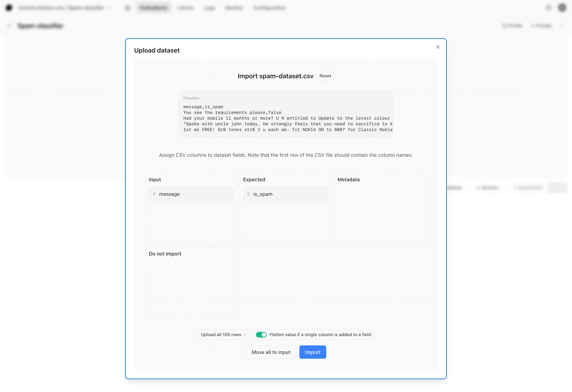
Task: Click the drag handle beside the message field
Action: pyautogui.click(x=154, y=194)
